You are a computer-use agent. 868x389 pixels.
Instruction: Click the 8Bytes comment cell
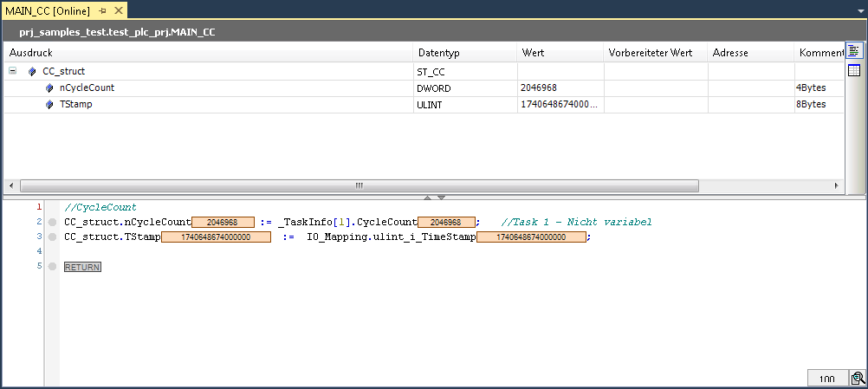tap(819, 105)
